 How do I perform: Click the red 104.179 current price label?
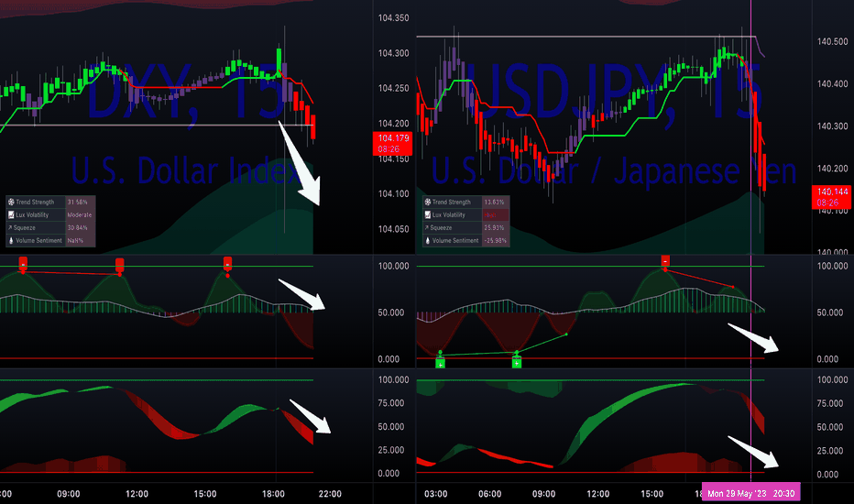coord(393,143)
